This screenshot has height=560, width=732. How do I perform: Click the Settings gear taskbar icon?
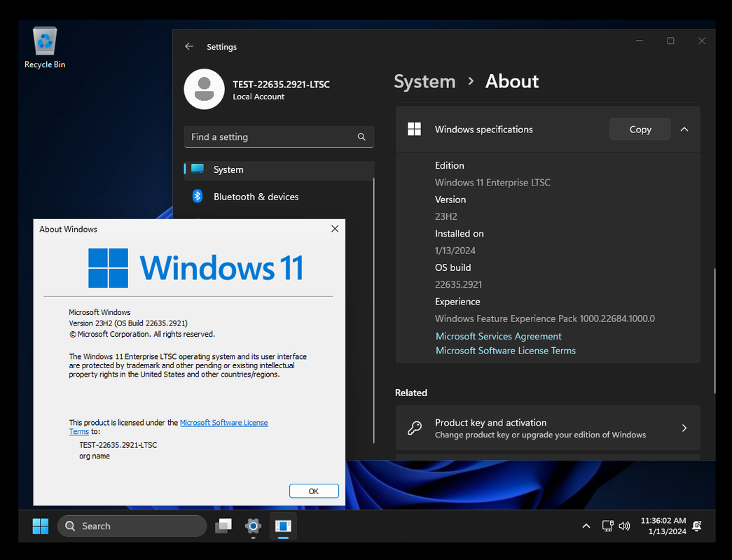[253, 526]
